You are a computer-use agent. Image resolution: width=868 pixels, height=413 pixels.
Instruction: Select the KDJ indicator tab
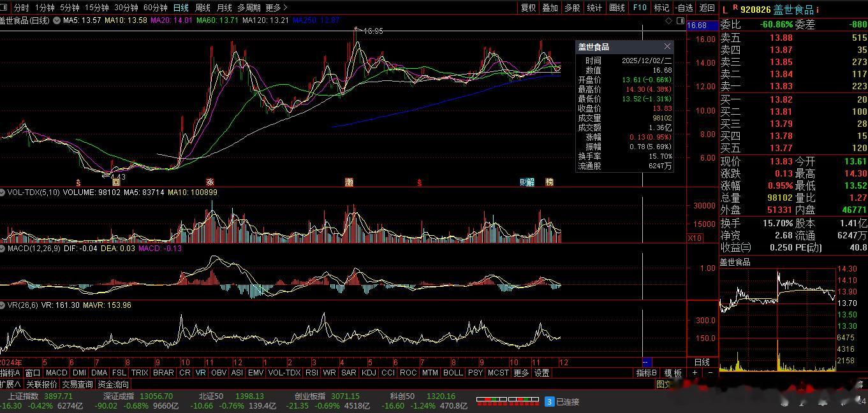[369, 373]
